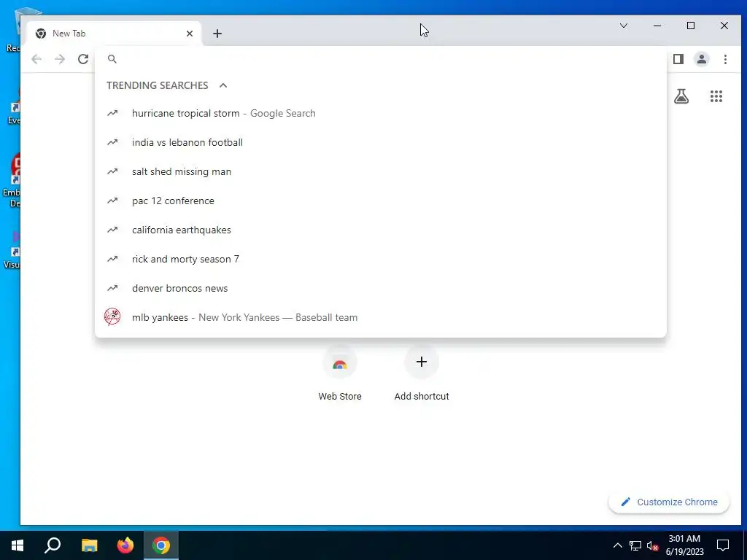Launch Firefox from the taskbar
Viewport: 747px width, 560px height.
(x=125, y=545)
